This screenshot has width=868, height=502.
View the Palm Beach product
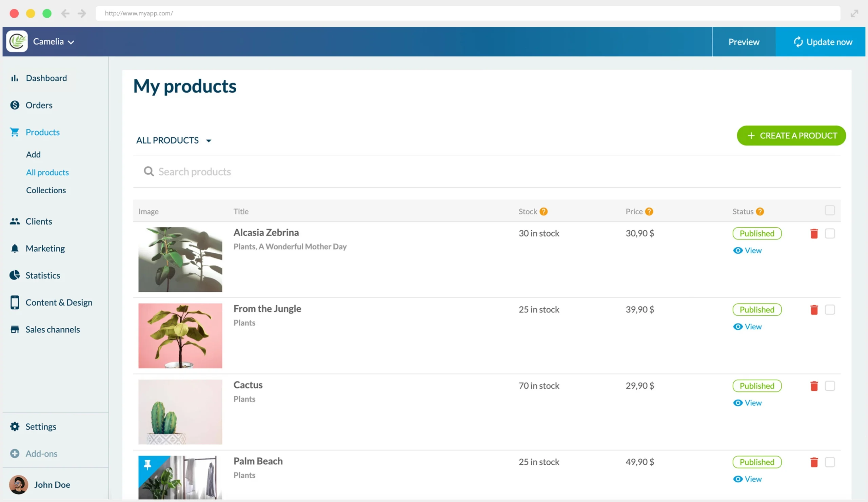coord(747,479)
